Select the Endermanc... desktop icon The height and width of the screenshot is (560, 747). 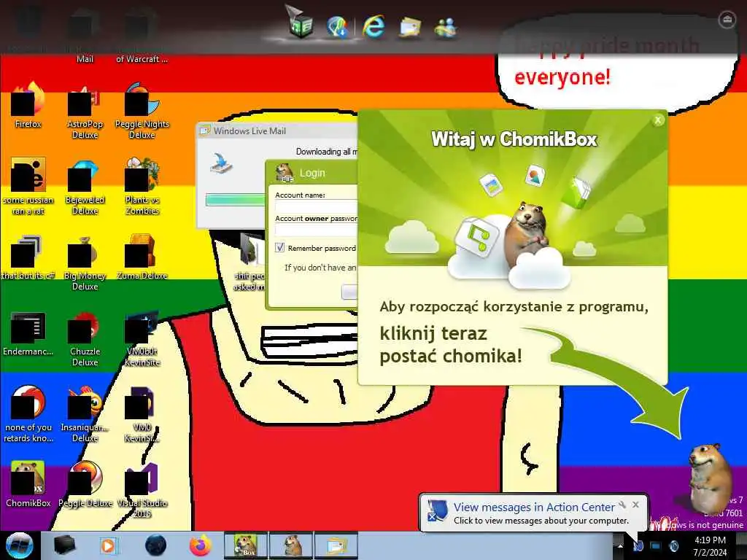coord(28,332)
